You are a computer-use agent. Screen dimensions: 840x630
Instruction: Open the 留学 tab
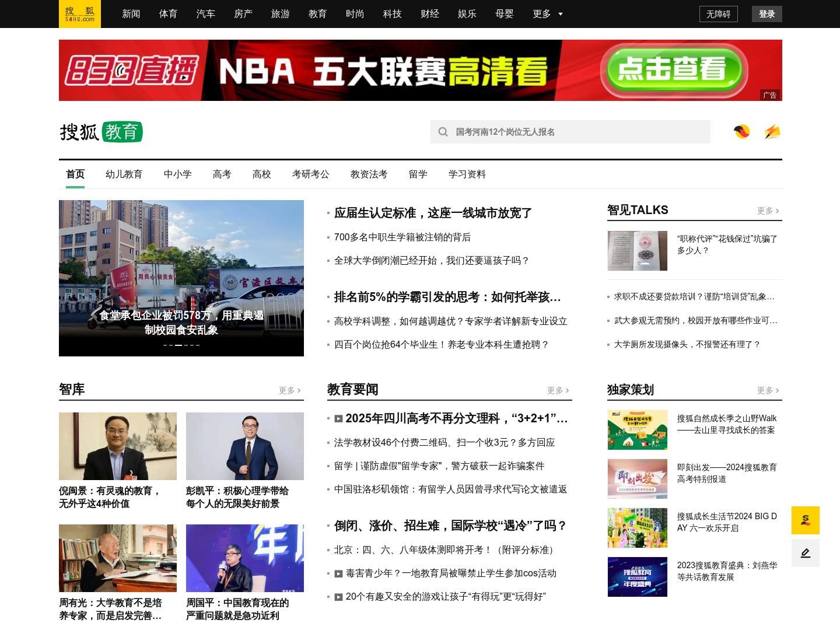[418, 174]
